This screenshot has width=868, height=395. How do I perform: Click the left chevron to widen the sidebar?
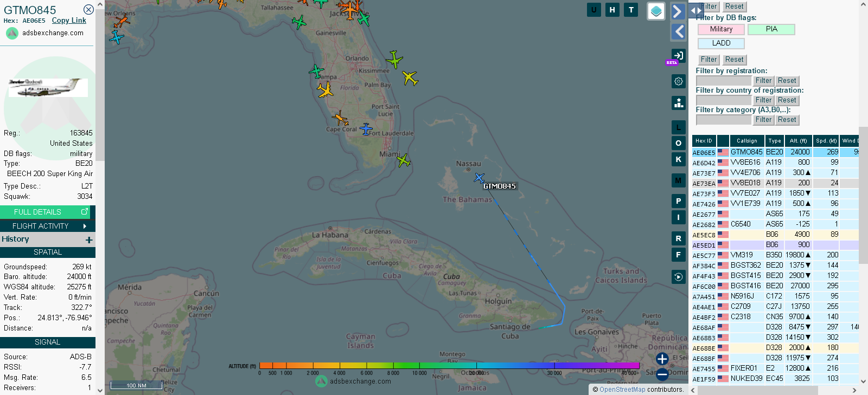point(678,32)
